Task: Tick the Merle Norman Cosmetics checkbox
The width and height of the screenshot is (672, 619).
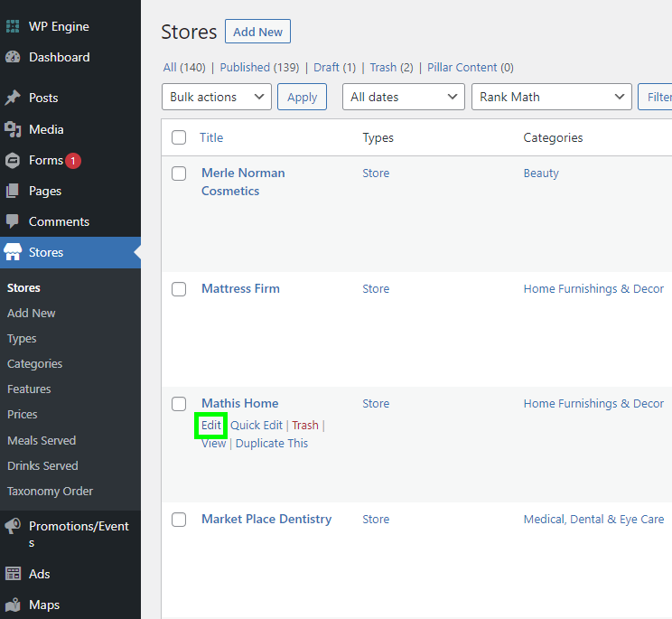Action: click(179, 174)
